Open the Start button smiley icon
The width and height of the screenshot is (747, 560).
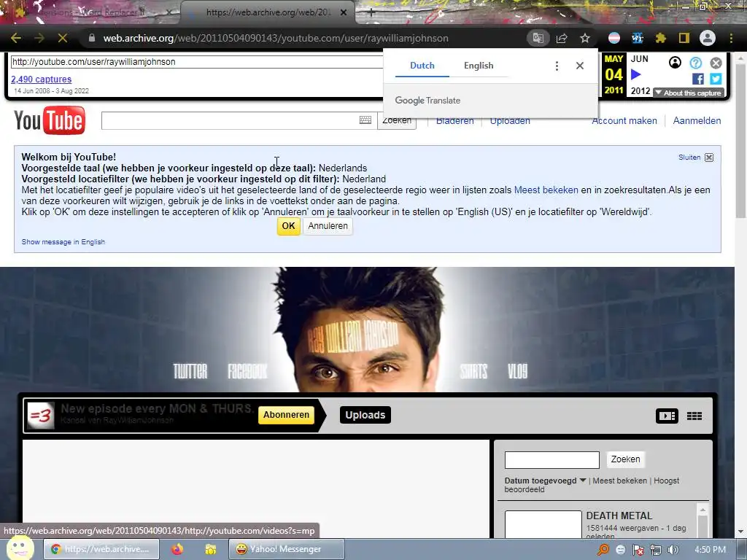click(x=20, y=548)
